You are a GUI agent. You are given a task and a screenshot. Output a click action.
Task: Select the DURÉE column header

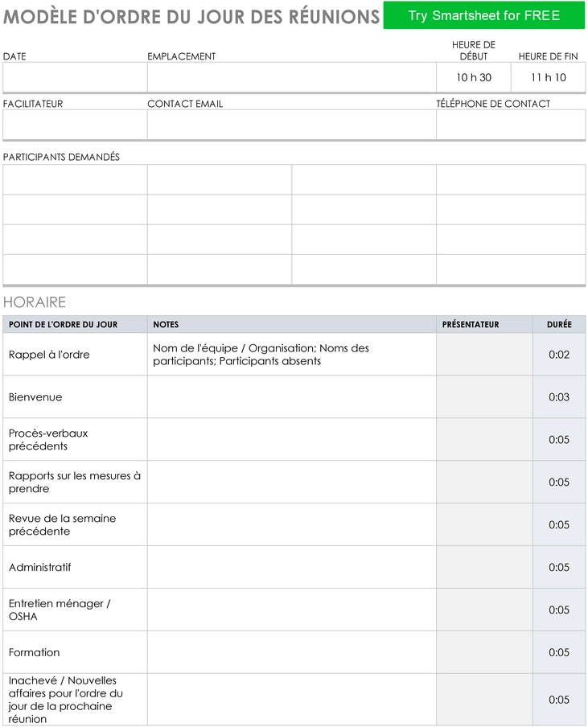pos(559,325)
